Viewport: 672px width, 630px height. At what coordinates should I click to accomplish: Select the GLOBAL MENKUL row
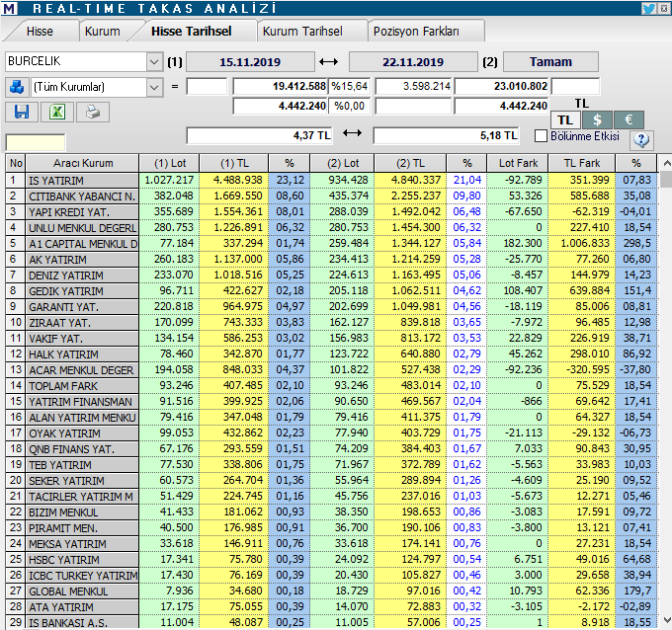tap(330, 591)
